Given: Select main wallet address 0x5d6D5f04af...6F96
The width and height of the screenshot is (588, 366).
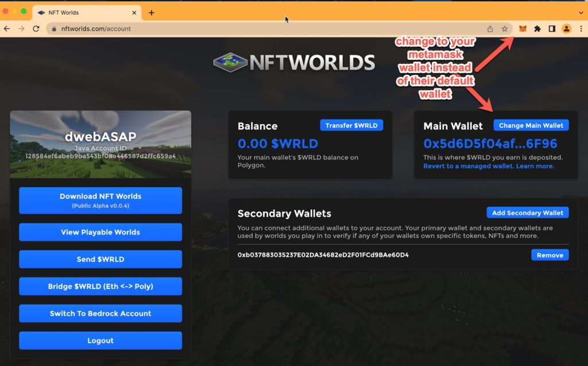Looking at the screenshot, I should (x=490, y=144).
